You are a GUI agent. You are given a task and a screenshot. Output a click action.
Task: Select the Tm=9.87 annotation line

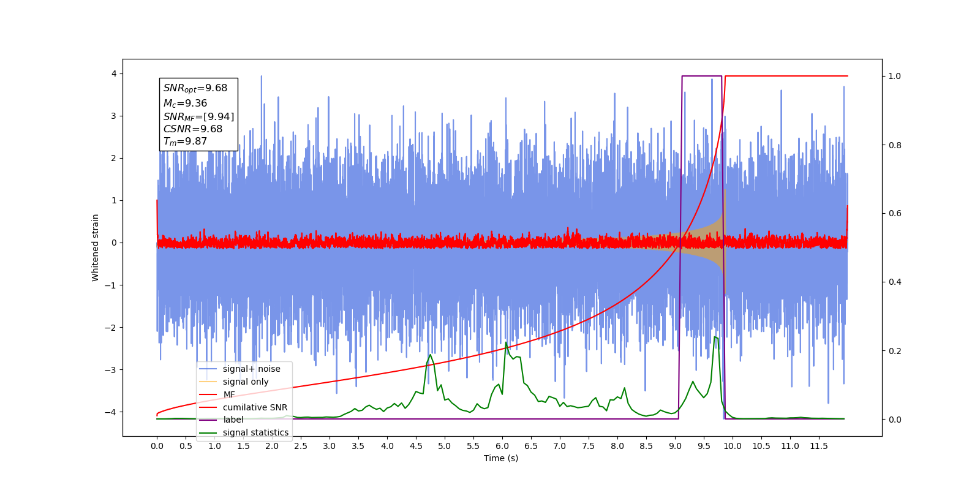[x=185, y=141]
